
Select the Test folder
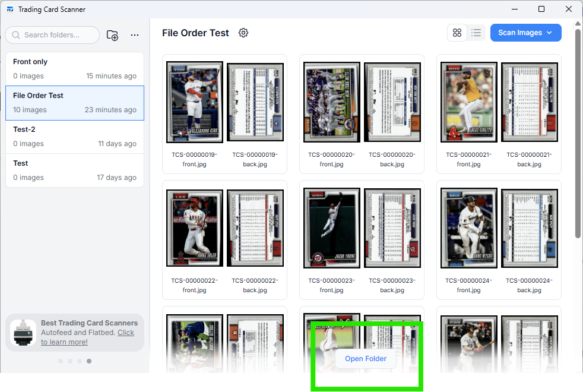coord(75,170)
